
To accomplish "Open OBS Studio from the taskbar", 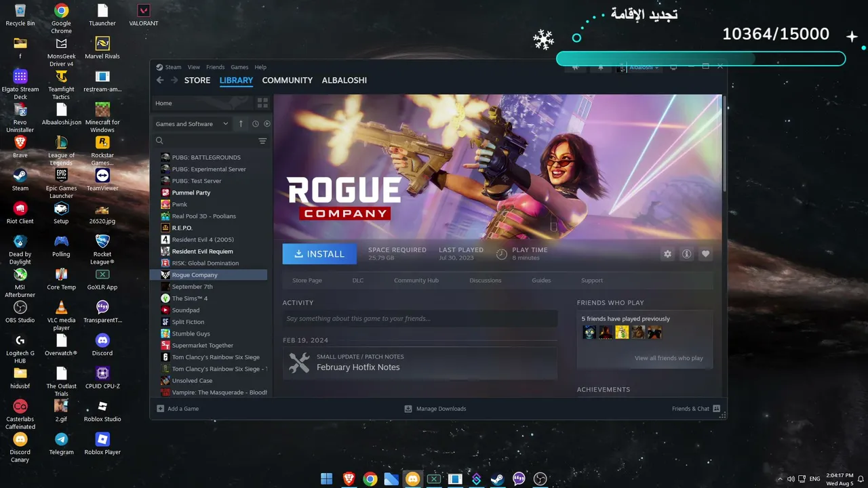I will (x=540, y=479).
